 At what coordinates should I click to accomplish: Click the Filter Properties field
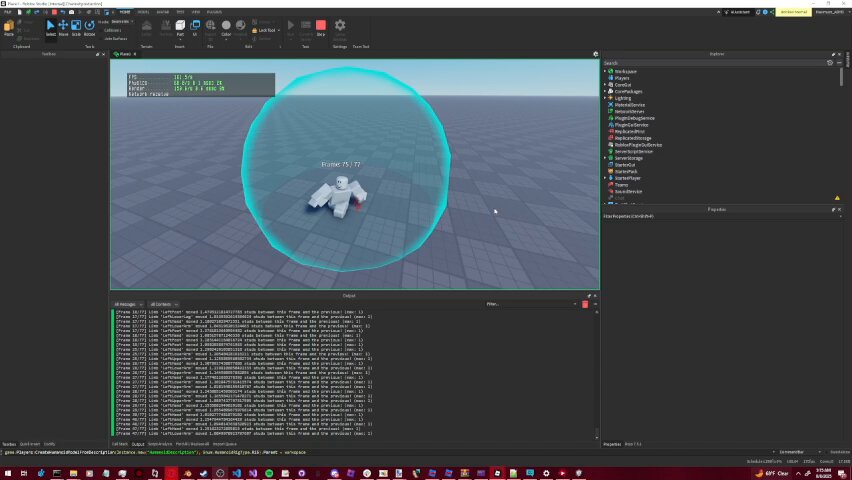click(721, 216)
